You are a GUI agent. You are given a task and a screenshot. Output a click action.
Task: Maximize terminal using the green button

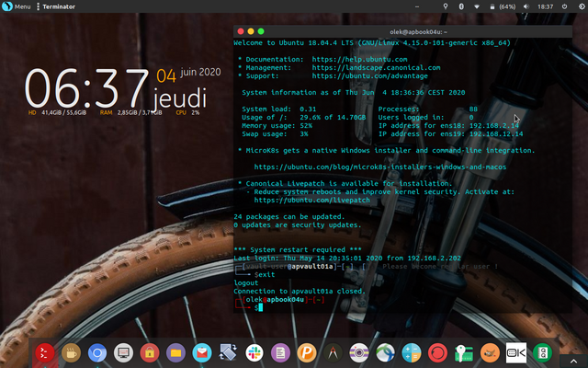[261, 31]
